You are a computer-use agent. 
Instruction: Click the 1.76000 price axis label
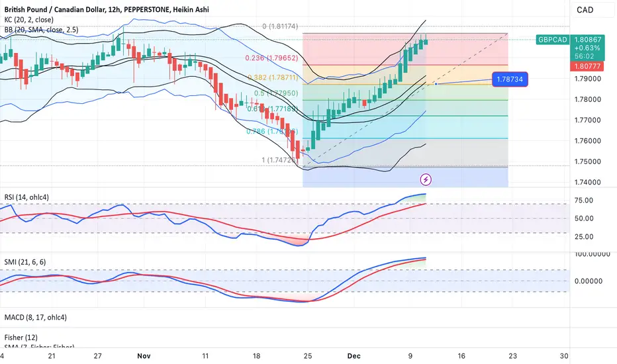[587, 141]
